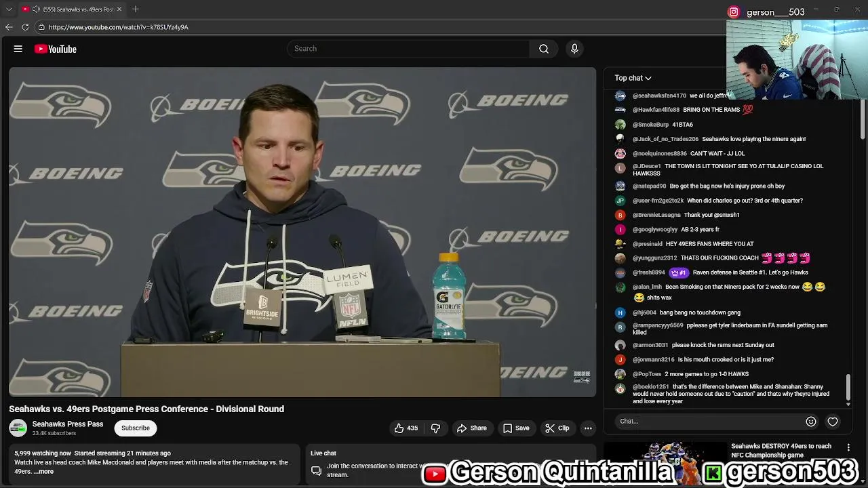Open @BrennieLasagna avatar in chat
Viewport: 868px width, 488px height.
pos(620,215)
